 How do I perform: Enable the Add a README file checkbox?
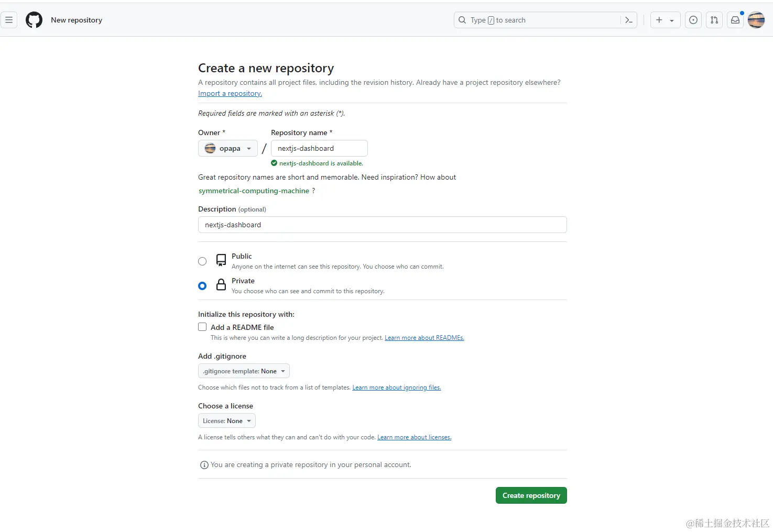pyautogui.click(x=202, y=327)
